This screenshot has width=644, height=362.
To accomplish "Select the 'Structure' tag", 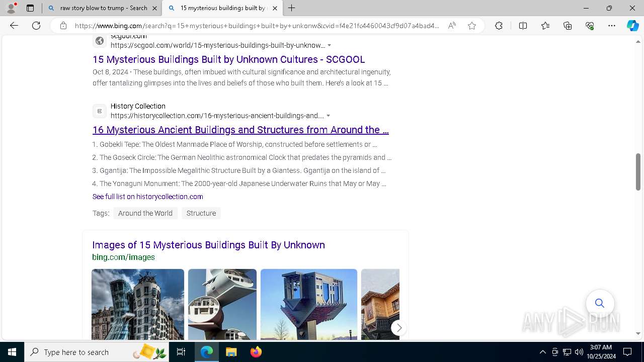I will [x=201, y=213].
